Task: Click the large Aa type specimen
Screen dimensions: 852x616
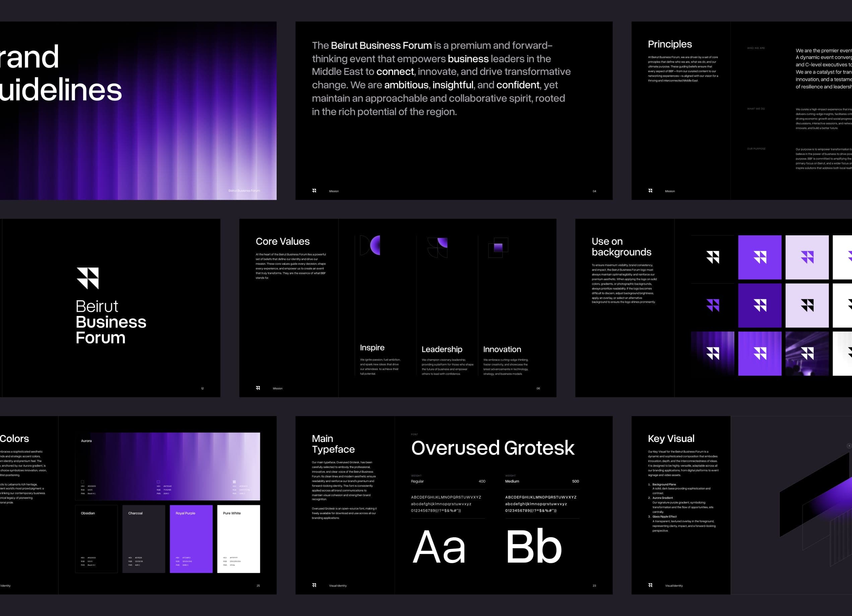Action: [x=439, y=546]
